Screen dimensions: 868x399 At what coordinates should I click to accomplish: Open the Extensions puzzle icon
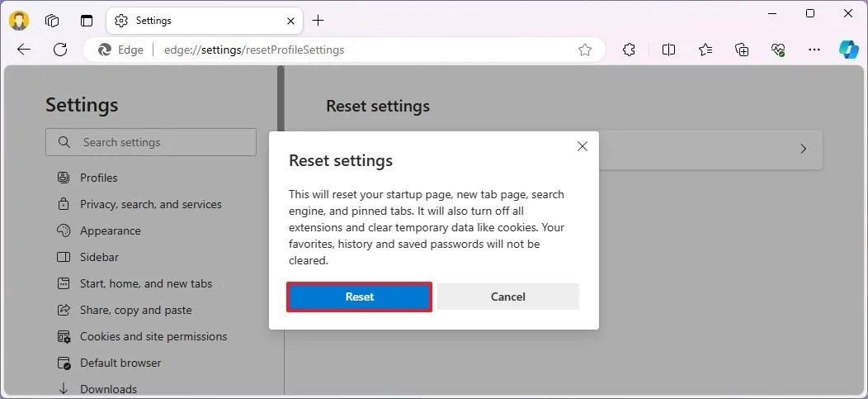tap(629, 50)
